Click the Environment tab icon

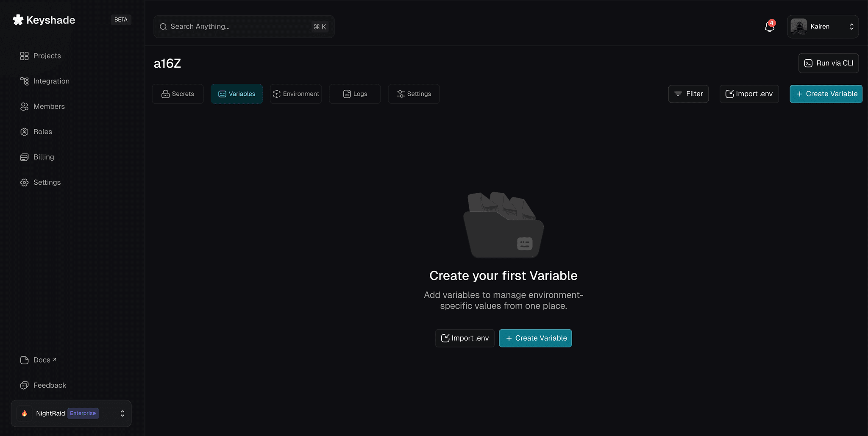tap(277, 94)
